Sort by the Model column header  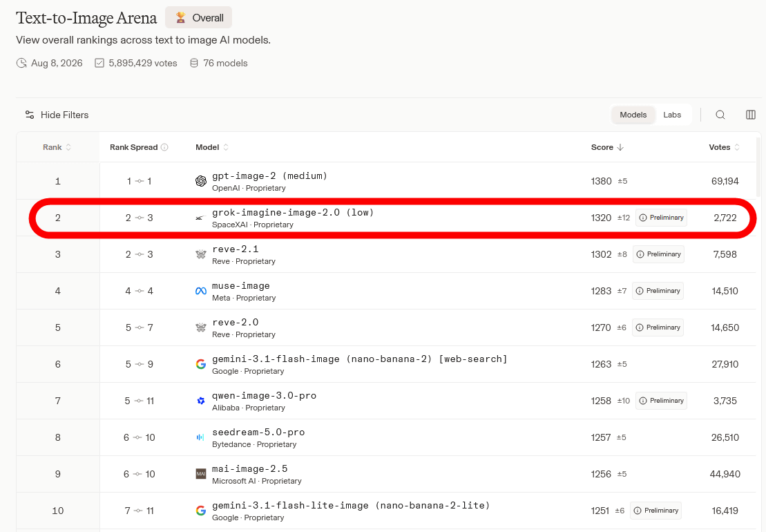(211, 147)
